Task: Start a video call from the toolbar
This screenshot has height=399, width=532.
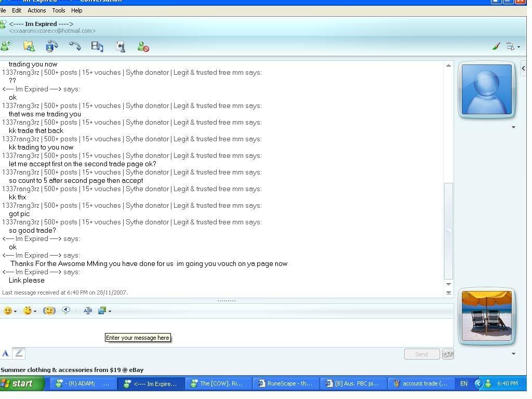Action: point(51,46)
